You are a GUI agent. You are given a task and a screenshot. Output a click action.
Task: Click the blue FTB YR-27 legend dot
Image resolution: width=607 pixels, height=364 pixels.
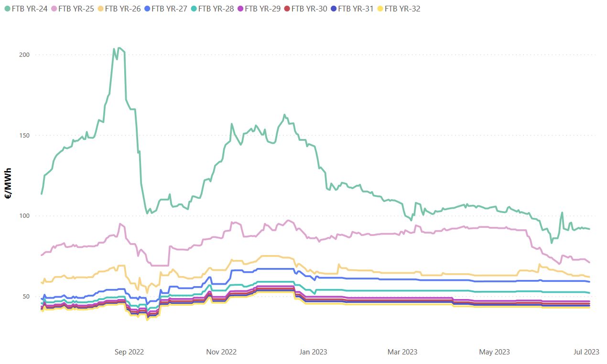tap(147, 9)
